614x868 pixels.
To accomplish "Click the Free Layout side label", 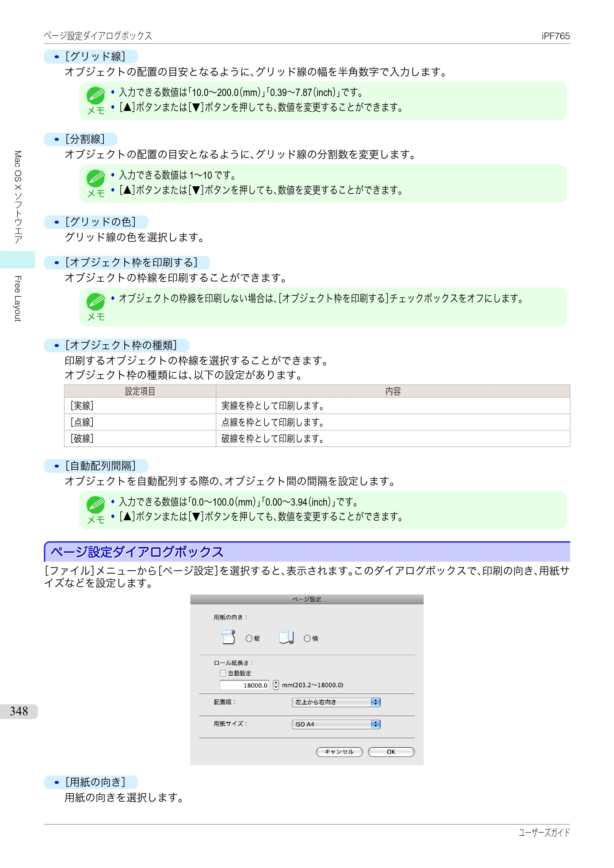I will click(x=18, y=299).
